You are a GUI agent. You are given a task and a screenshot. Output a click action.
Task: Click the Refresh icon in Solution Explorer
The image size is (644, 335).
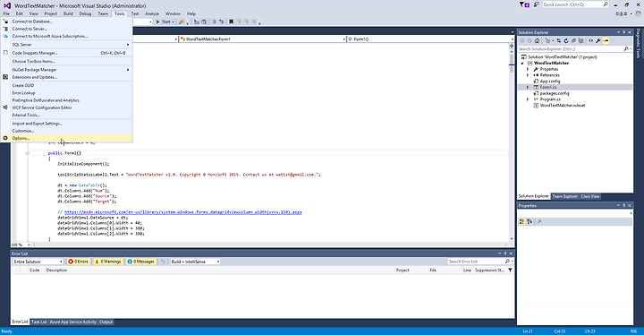pos(566,40)
